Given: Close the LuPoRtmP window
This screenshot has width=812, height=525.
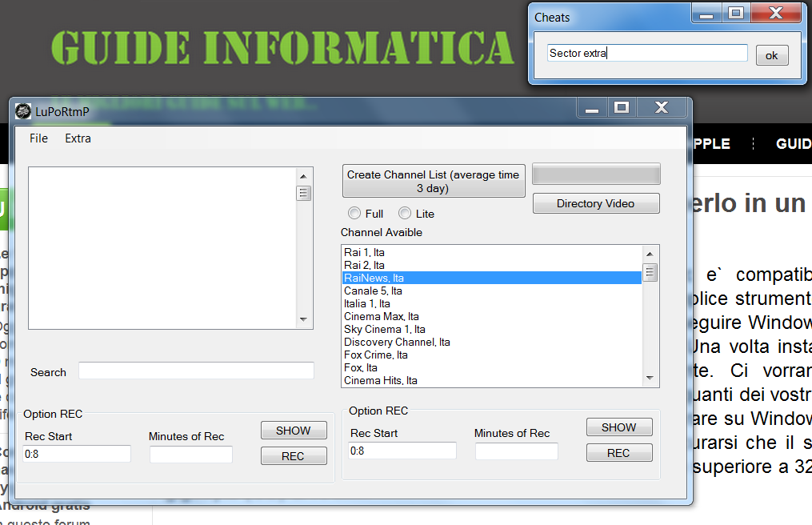Looking at the screenshot, I should [x=662, y=108].
